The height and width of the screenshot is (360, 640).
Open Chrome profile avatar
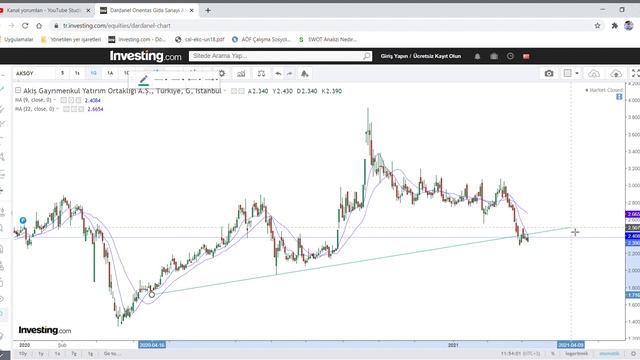[x=629, y=25]
